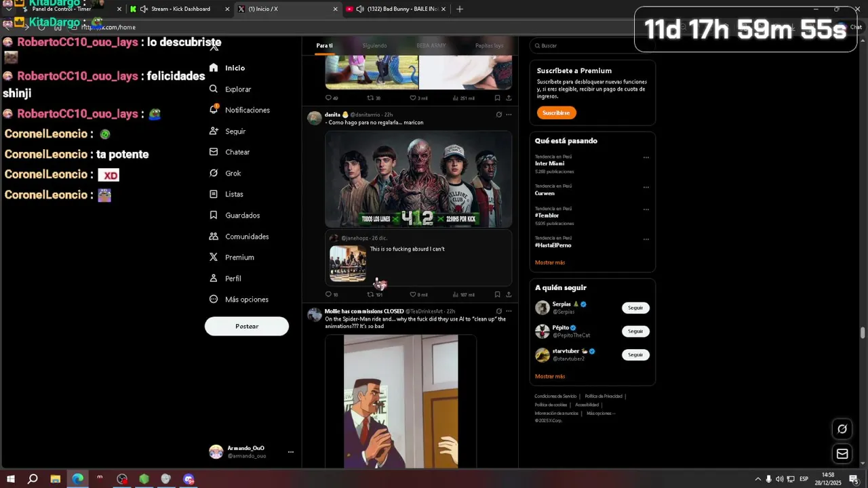
Task: Click Mostrar más under A quién seguir
Action: pyautogui.click(x=550, y=376)
